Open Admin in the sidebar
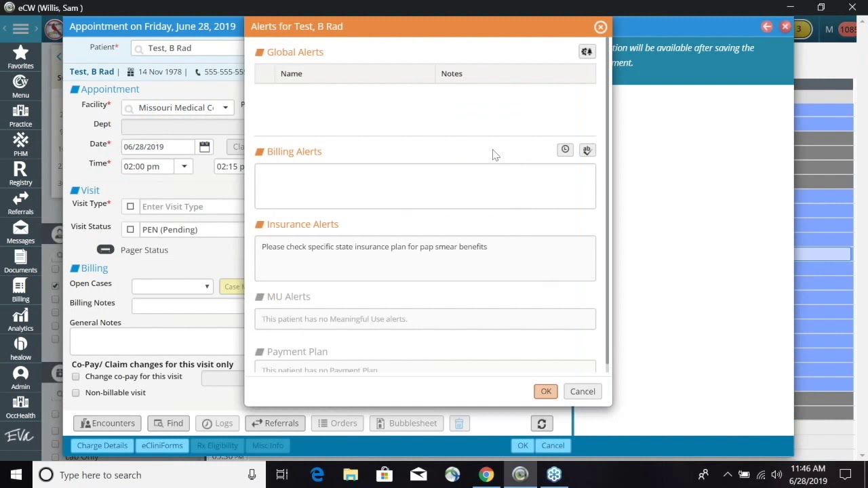The image size is (868, 488). (20, 378)
